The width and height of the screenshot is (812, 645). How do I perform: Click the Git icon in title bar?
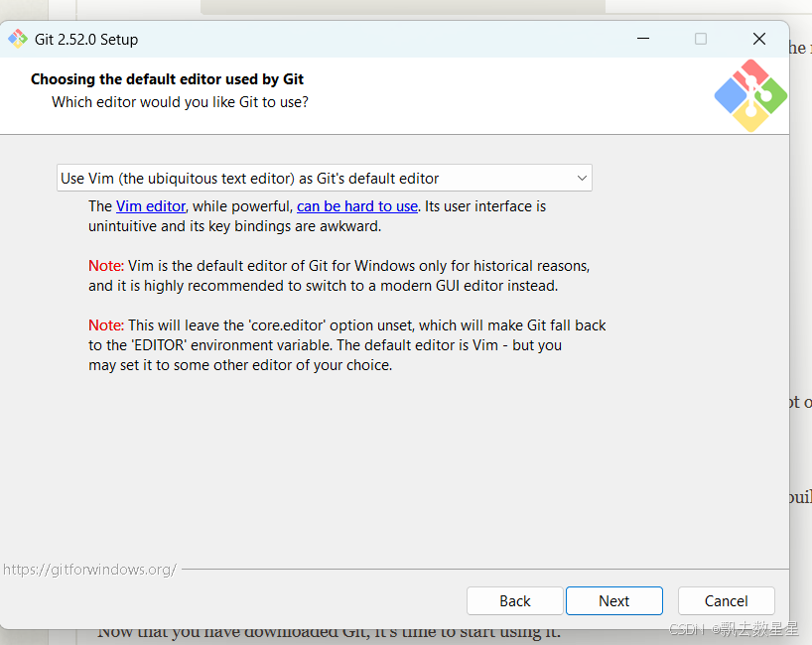[x=18, y=39]
